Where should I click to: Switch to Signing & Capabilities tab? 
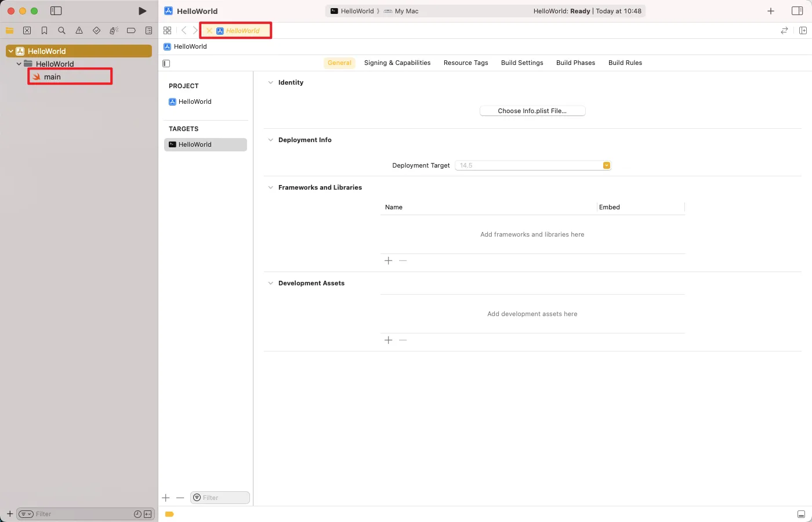coord(397,63)
